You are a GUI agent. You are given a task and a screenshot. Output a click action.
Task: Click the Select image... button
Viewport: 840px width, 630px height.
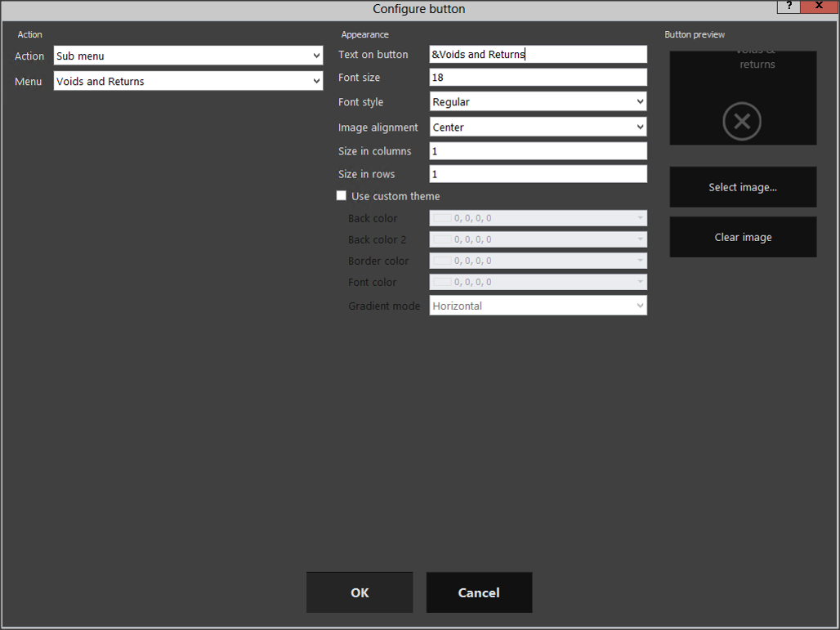(742, 187)
